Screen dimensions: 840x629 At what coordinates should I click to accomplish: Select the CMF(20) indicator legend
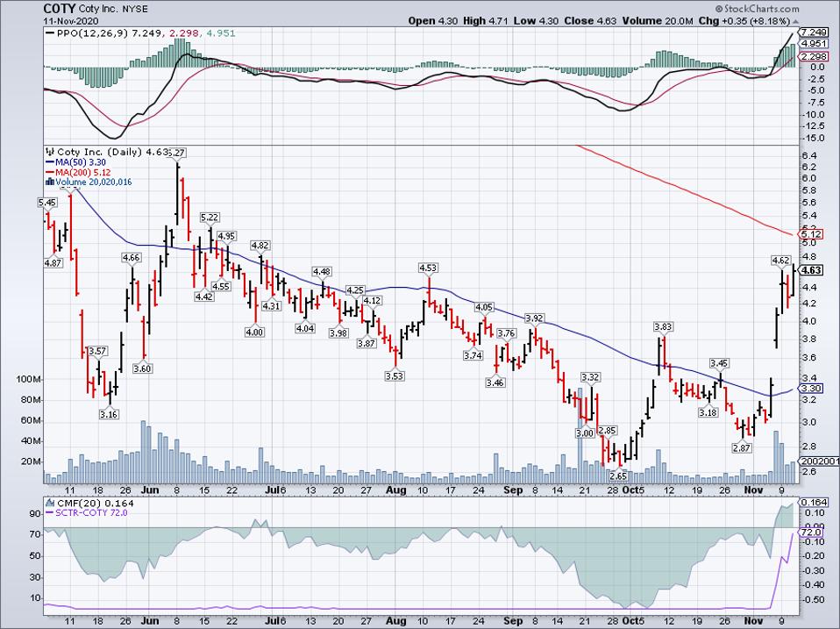coord(89,502)
